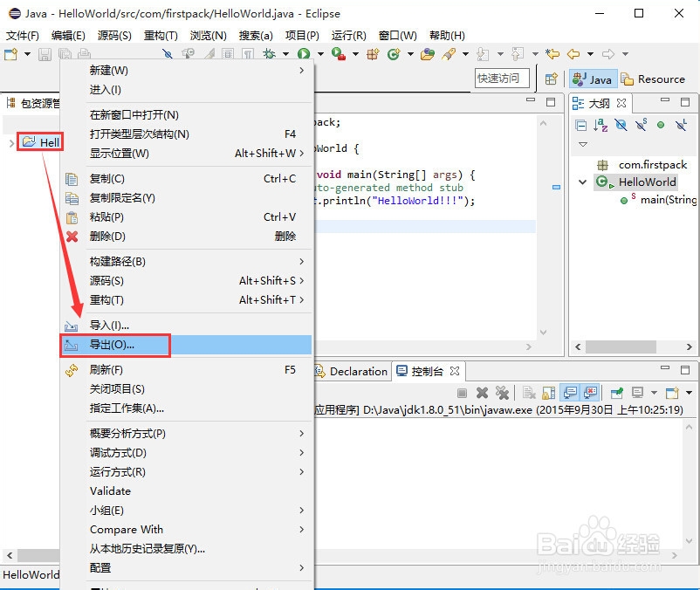This screenshot has height=590, width=700.
Task: Click Display Selected Console icon
Action: click(637, 393)
